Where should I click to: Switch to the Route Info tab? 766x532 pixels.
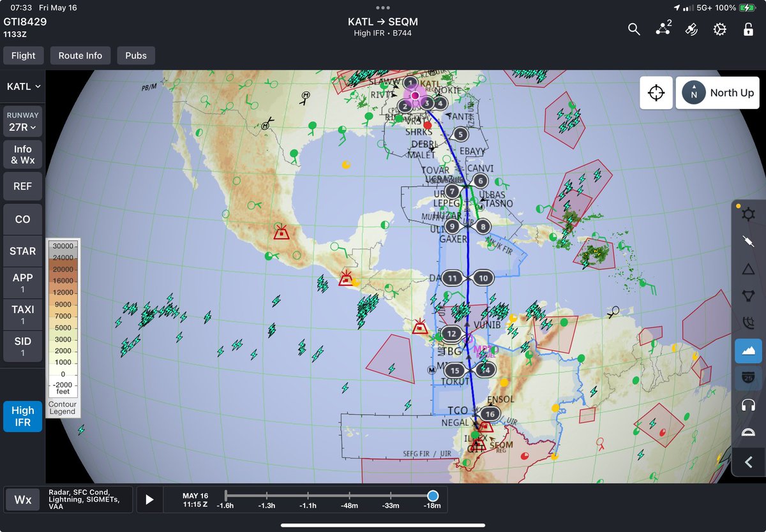[80, 55]
